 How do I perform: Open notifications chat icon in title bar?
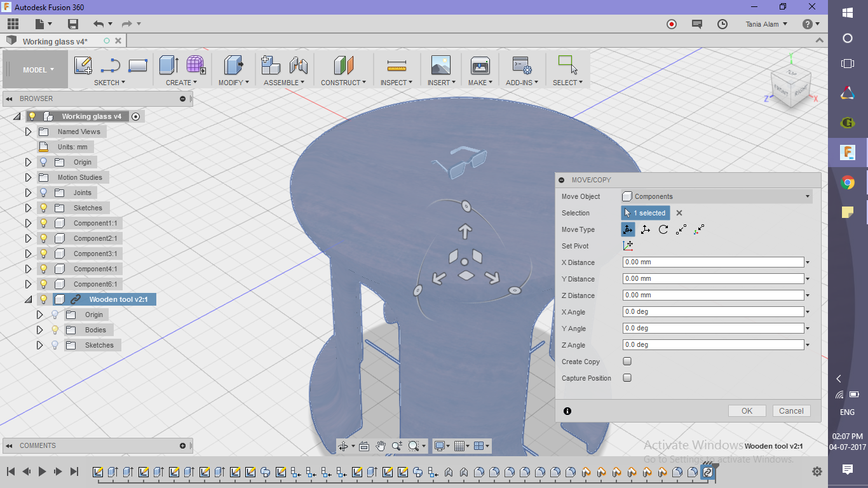pos(697,24)
